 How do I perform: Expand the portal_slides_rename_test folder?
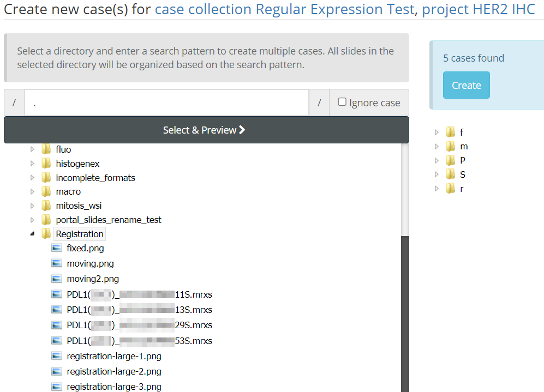coord(33,220)
